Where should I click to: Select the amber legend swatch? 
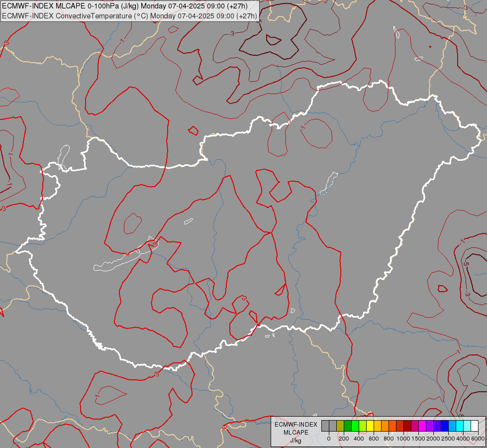pyautogui.click(x=378, y=426)
